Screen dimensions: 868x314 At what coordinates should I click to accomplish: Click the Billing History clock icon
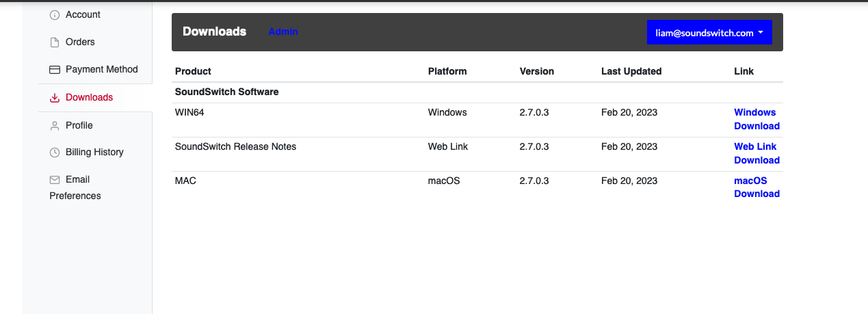pos(55,153)
